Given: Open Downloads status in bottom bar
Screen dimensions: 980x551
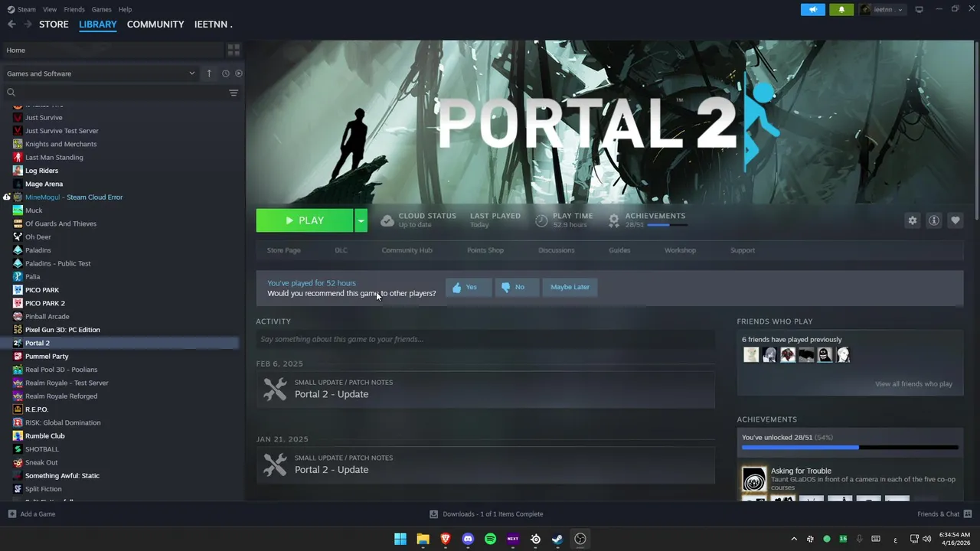Looking at the screenshot, I should click(486, 514).
